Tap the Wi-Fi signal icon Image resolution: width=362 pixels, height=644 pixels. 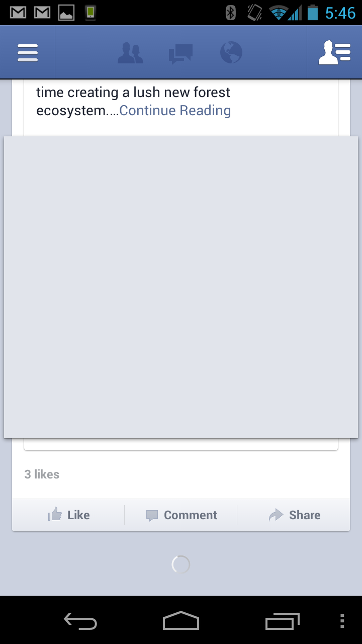[279, 13]
